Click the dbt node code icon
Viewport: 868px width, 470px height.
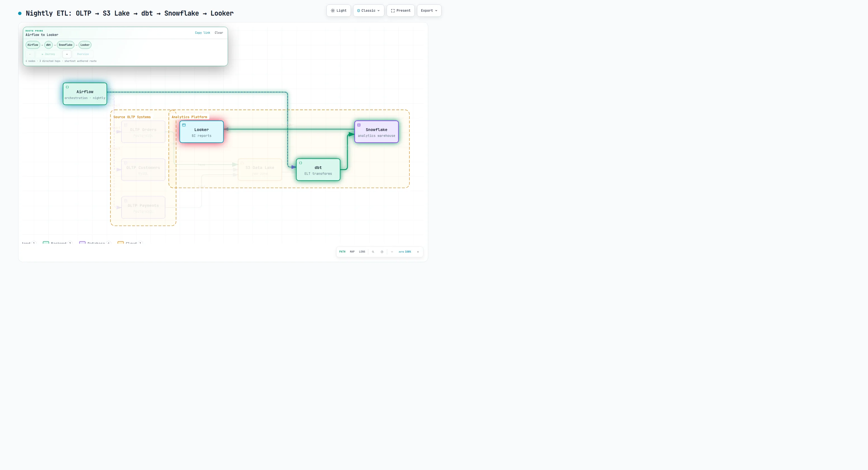tap(300, 163)
